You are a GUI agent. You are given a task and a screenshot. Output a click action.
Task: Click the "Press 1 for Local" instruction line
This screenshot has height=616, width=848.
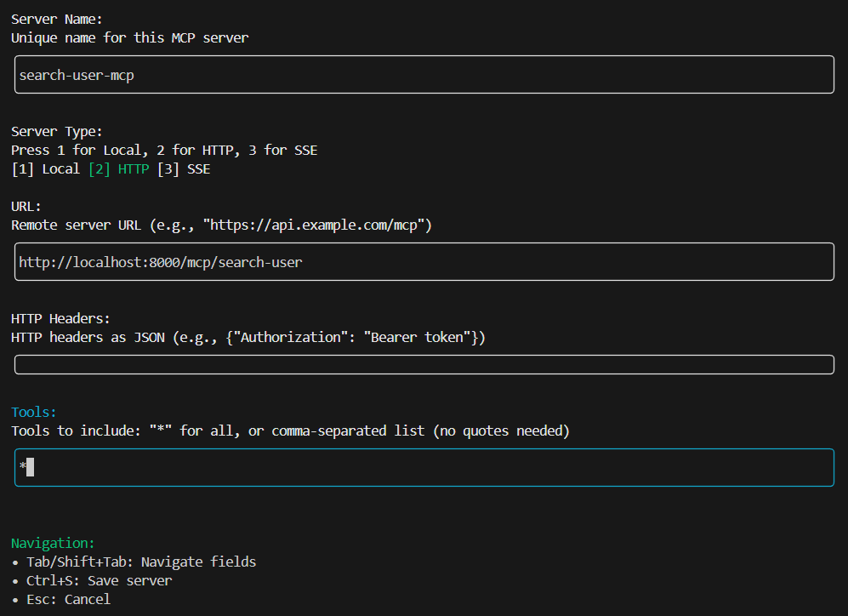coord(164,150)
